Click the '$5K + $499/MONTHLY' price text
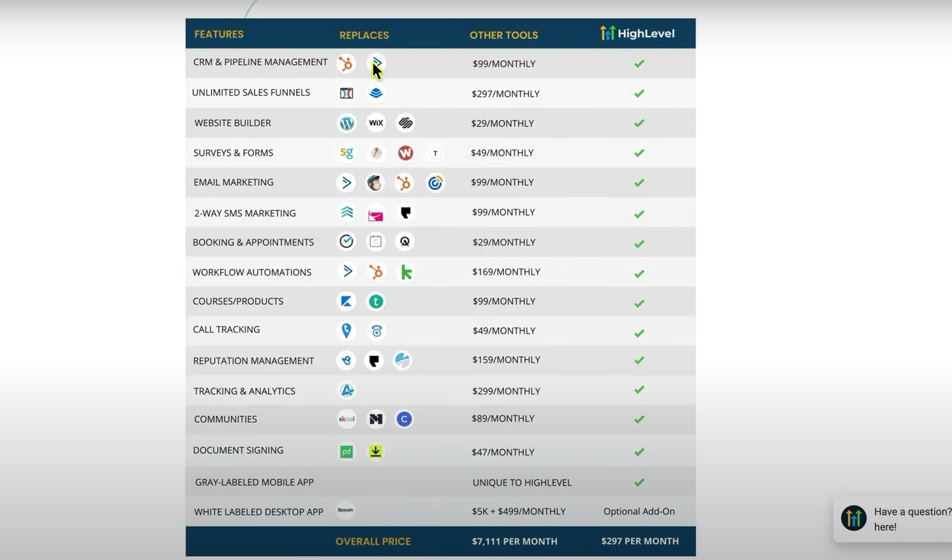952x560 pixels. point(519,512)
